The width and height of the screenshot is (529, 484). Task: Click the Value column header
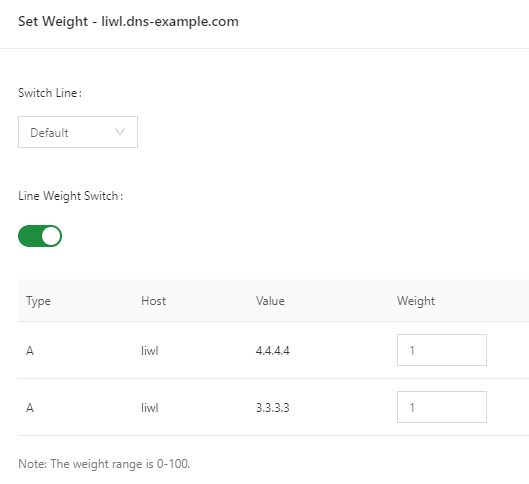[x=270, y=301]
